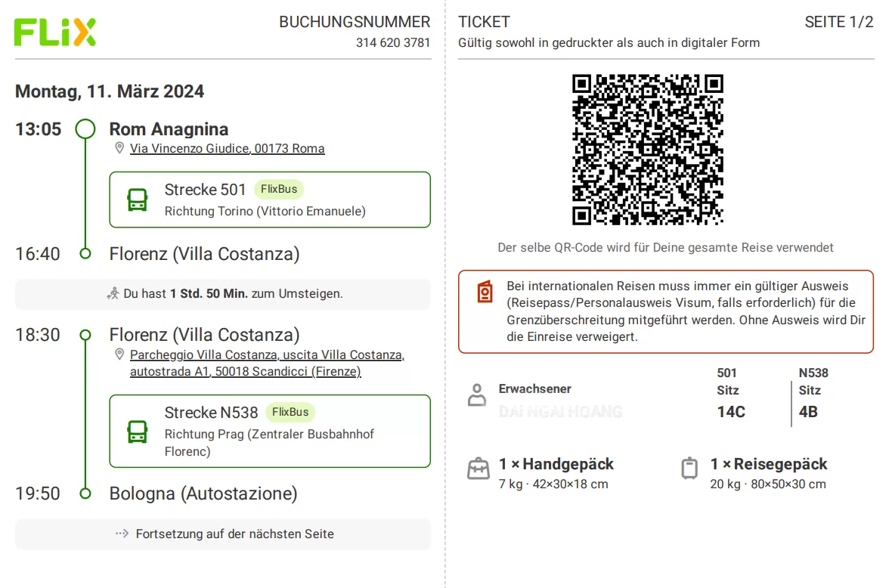The image size is (889, 588).
Task: Click seat 14C for route 501
Action: [731, 412]
